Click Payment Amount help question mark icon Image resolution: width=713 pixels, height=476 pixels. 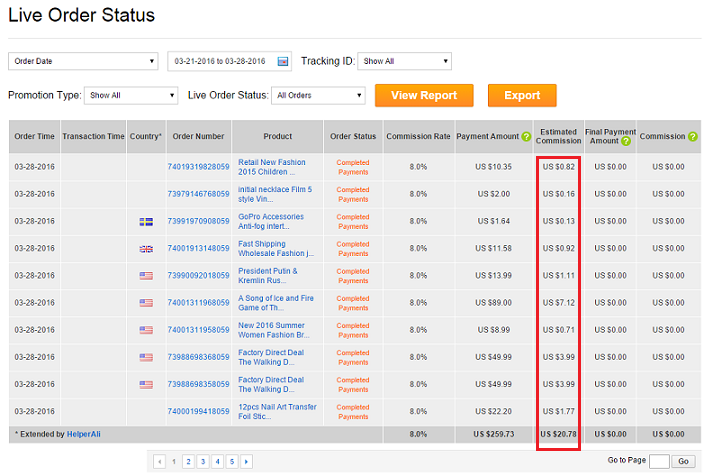coord(526,136)
